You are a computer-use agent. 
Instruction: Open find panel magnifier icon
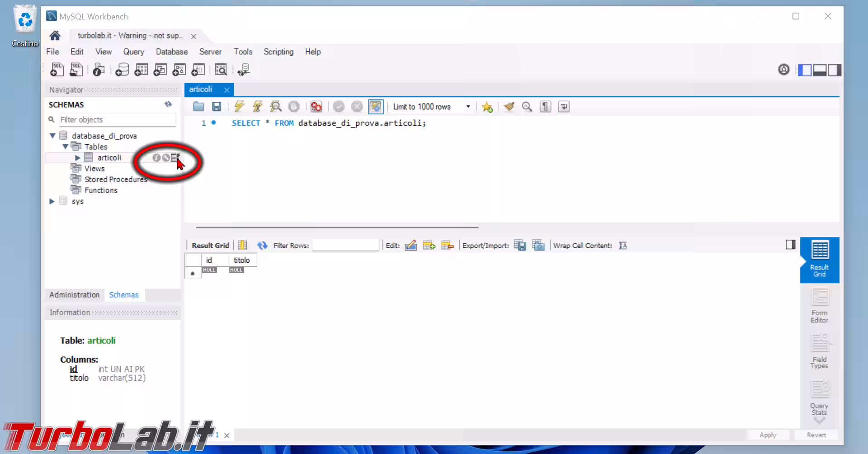click(x=527, y=107)
